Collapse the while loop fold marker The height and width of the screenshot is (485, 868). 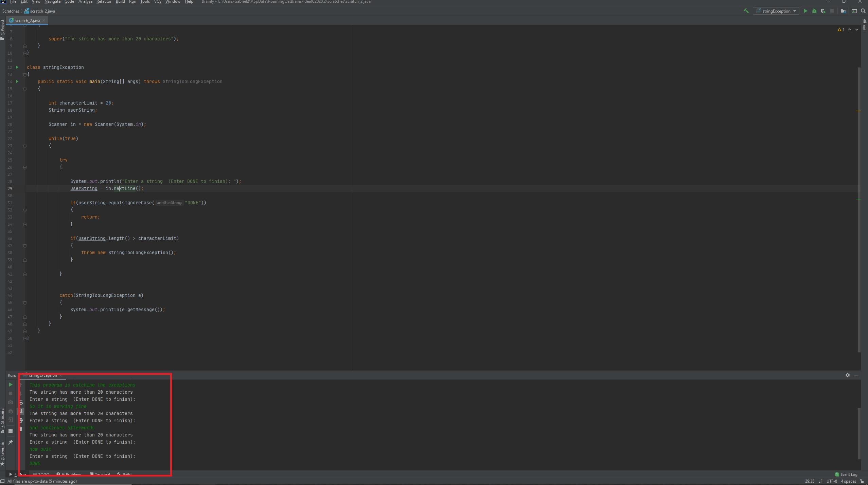pyautogui.click(x=25, y=146)
